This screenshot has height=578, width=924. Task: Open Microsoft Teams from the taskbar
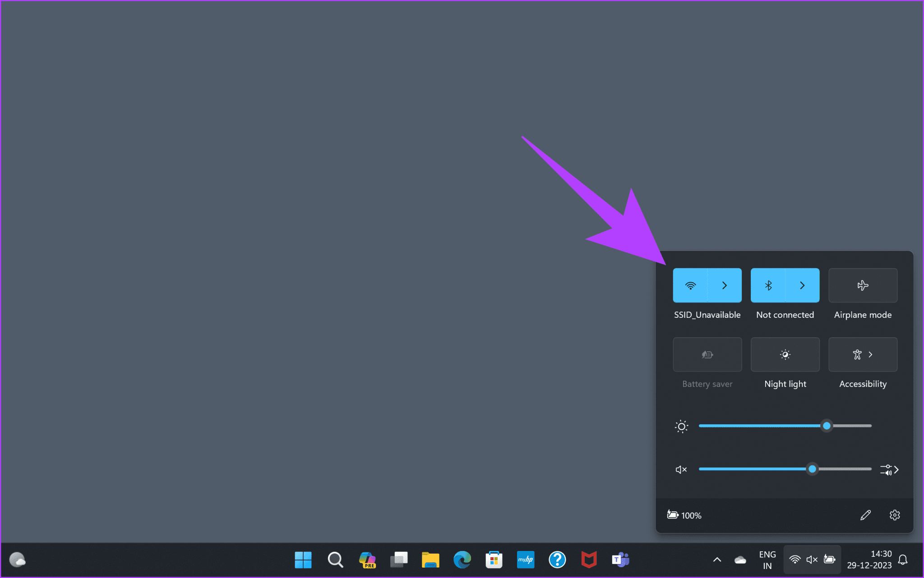point(620,560)
